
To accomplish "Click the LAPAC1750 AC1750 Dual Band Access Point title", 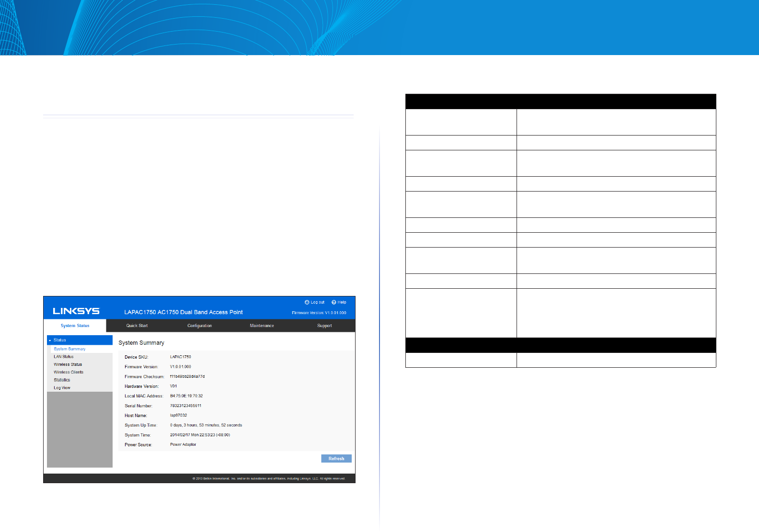I will point(184,312).
